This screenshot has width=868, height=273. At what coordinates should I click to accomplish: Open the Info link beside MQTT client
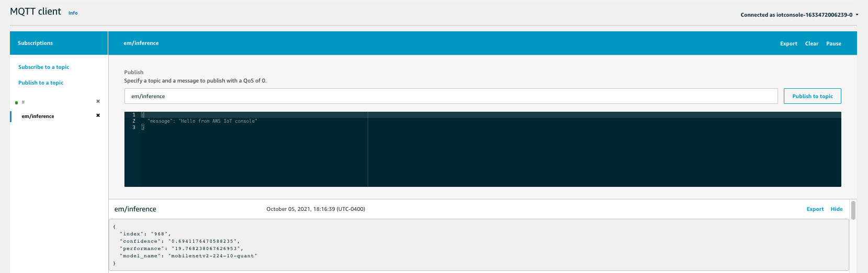tap(73, 13)
